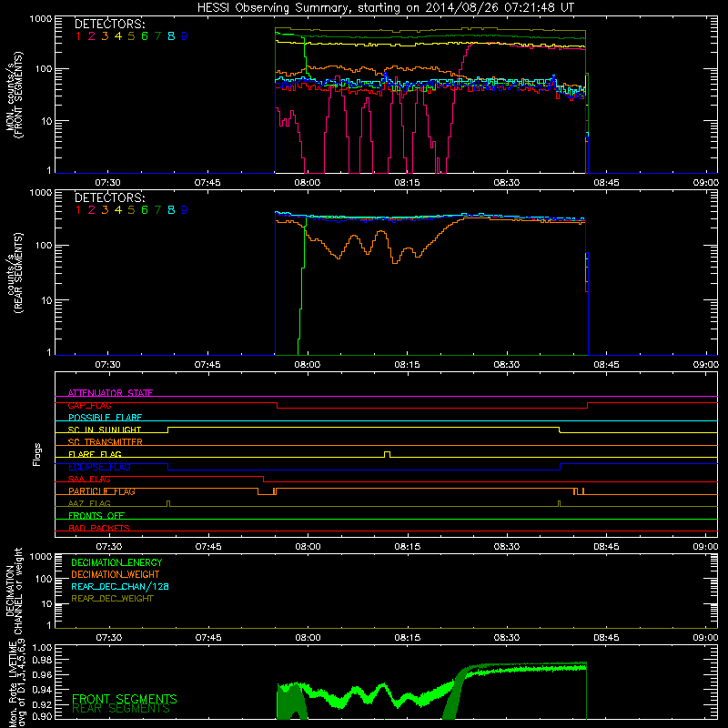728x728 pixels.
Task: Click dark green detector 7 legend in front plot
Action: pos(157,36)
